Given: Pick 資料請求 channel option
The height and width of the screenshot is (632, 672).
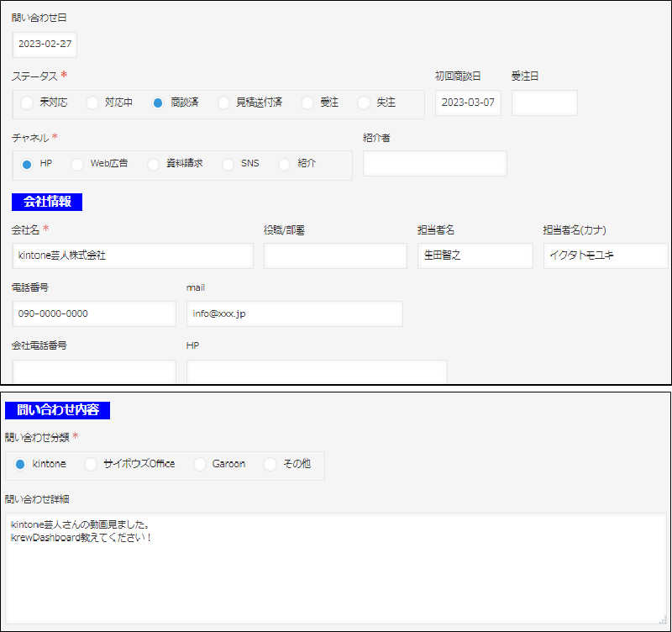Looking at the screenshot, I should click(153, 164).
